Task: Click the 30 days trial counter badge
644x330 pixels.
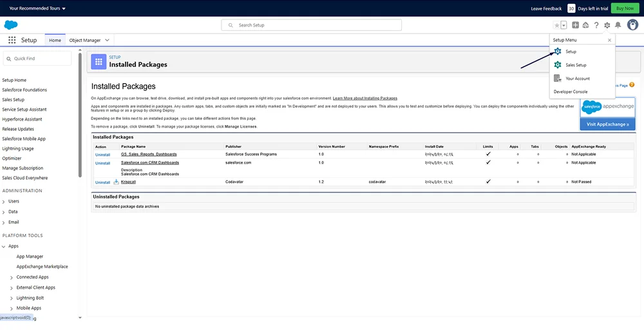Action: click(x=571, y=8)
